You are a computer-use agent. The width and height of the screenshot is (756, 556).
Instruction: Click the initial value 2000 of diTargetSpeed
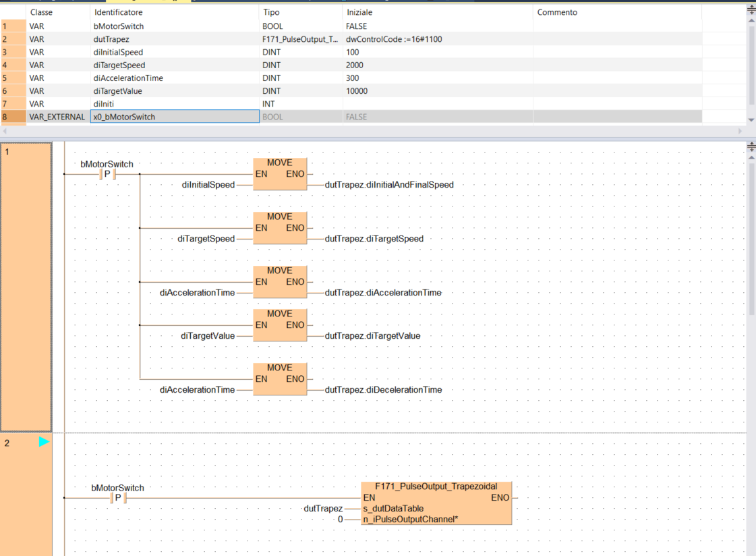tap(355, 65)
